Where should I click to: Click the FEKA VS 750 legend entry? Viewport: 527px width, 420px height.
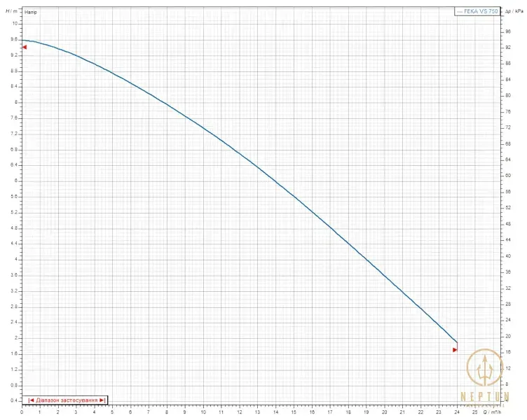(x=477, y=11)
